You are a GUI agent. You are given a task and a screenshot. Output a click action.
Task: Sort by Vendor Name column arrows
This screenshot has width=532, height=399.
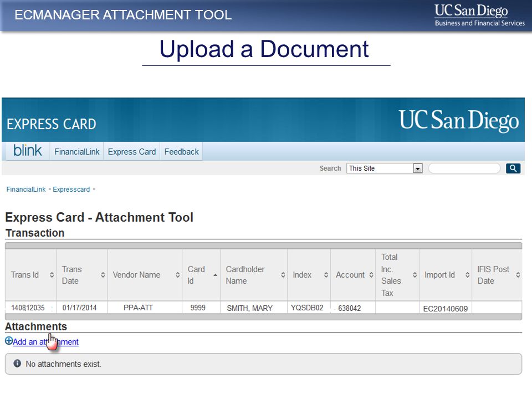(x=177, y=275)
